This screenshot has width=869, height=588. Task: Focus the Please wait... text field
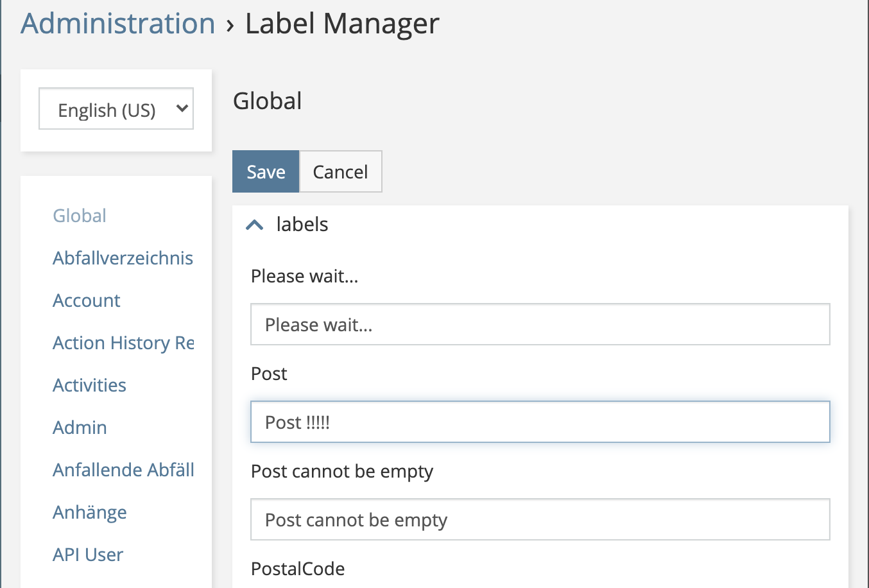[x=540, y=324]
